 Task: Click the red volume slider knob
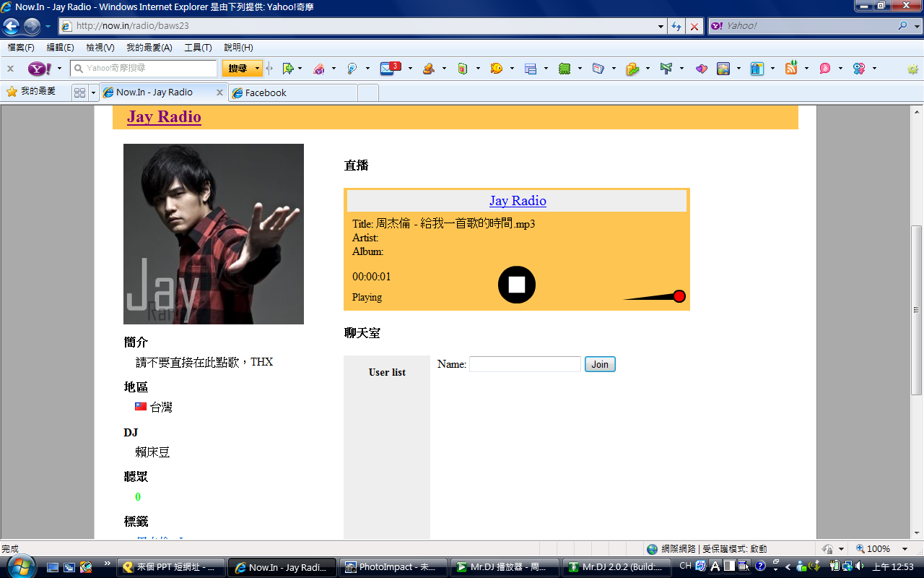click(x=679, y=296)
